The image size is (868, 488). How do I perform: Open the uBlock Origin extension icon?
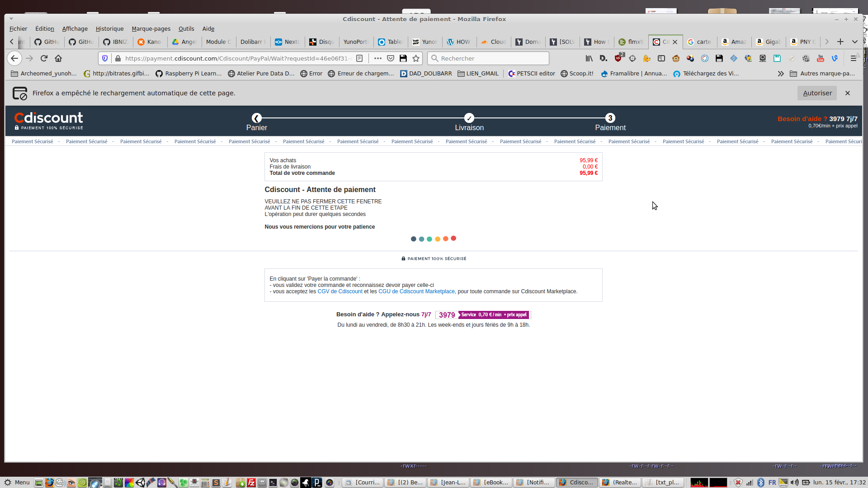pyautogui.click(x=618, y=58)
